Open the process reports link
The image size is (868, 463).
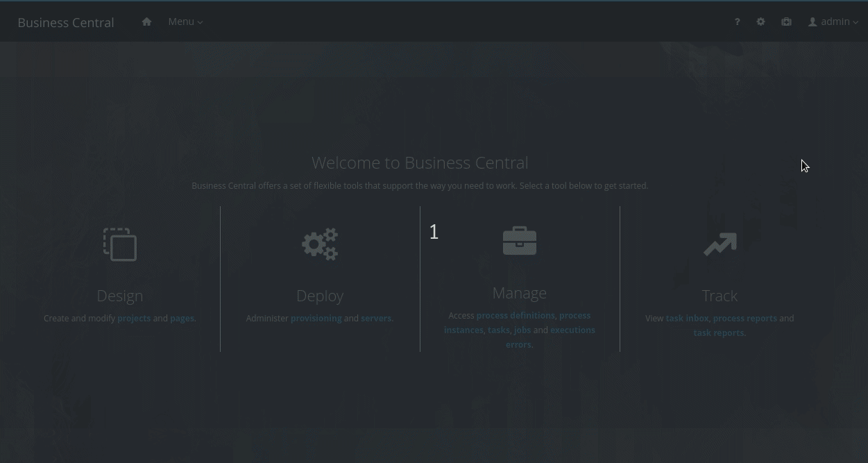(744, 318)
